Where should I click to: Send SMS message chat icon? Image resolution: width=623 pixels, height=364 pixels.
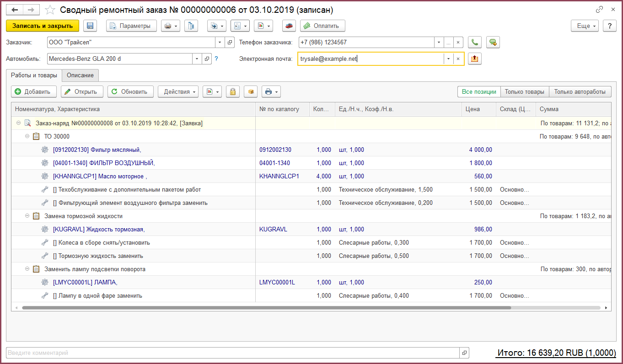pos(493,42)
